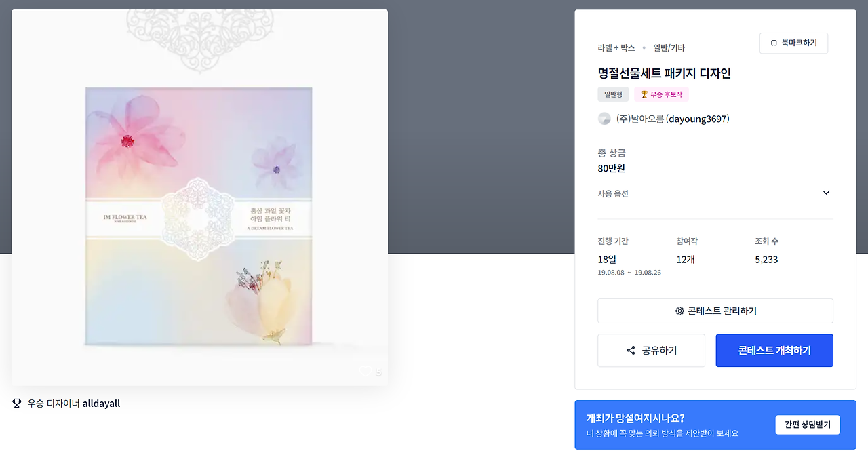Click the 콘테스트 관리하기 button

pyautogui.click(x=715, y=311)
